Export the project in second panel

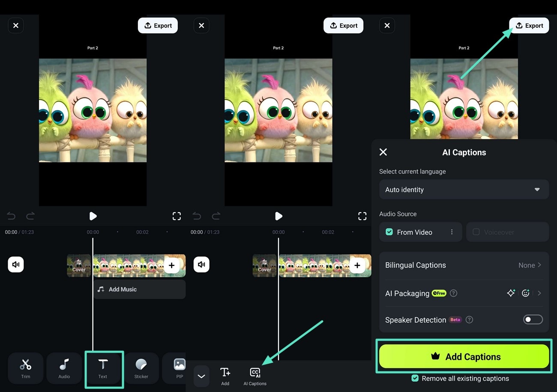(x=343, y=26)
